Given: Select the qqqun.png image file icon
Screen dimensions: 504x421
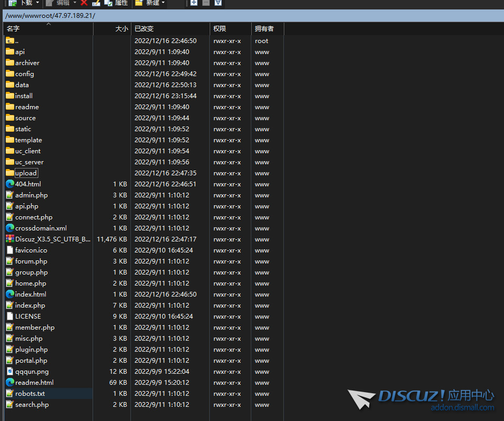Looking at the screenshot, I should pos(10,372).
